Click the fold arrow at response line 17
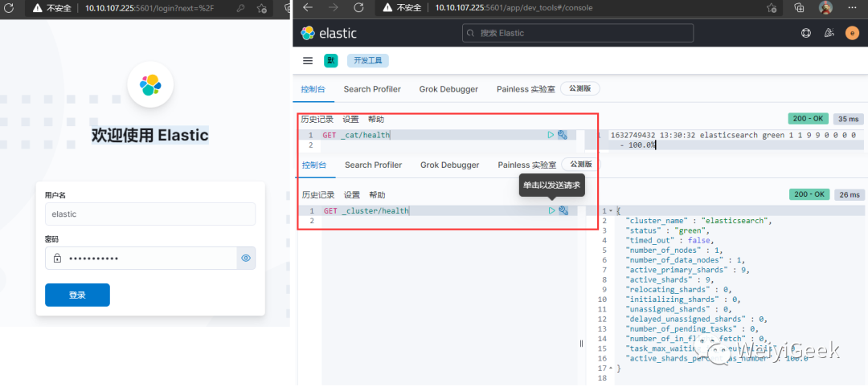Image resolution: width=868 pixels, height=391 pixels. pyautogui.click(x=611, y=369)
